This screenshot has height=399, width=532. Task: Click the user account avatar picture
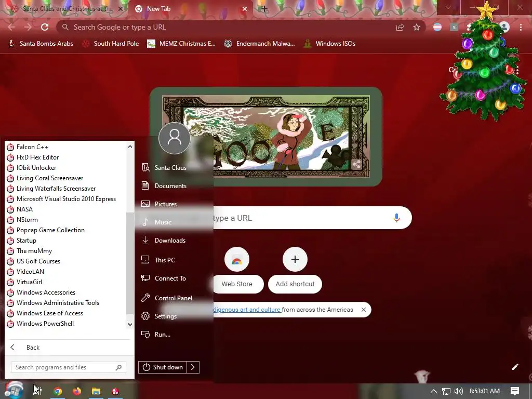tap(175, 138)
